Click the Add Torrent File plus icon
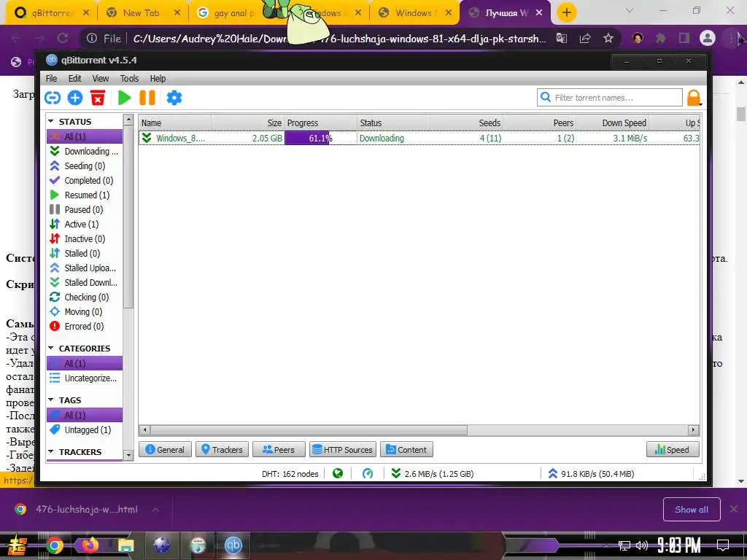The width and height of the screenshot is (747, 560). [x=75, y=98]
